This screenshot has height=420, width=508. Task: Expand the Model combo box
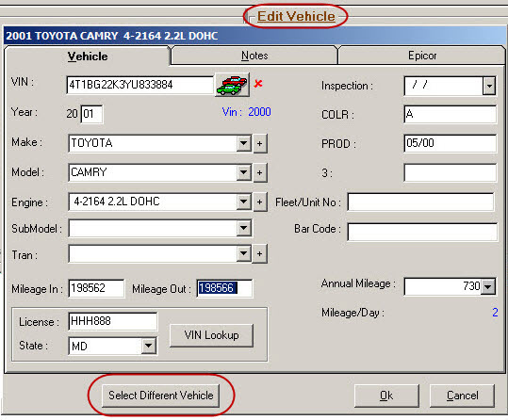coord(243,172)
